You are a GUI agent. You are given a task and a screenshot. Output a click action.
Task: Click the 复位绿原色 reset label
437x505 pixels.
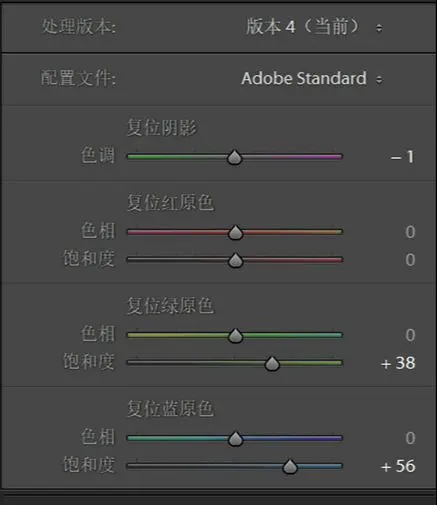coord(170,305)
